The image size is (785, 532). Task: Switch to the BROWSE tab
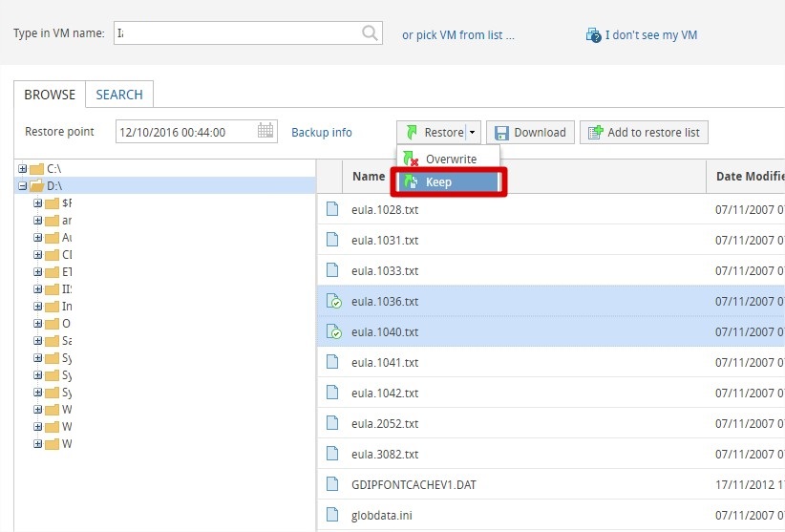[x=50, y=95]
